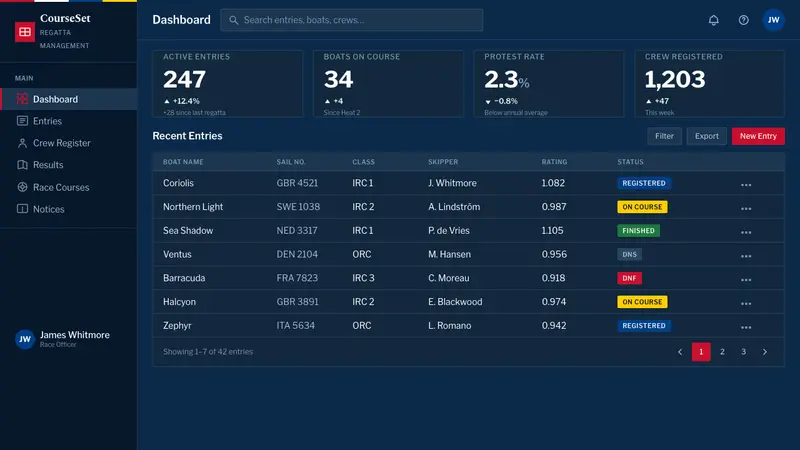The image size is (800, 450).
Task: Click the DNF status badge
Action: 629,278
